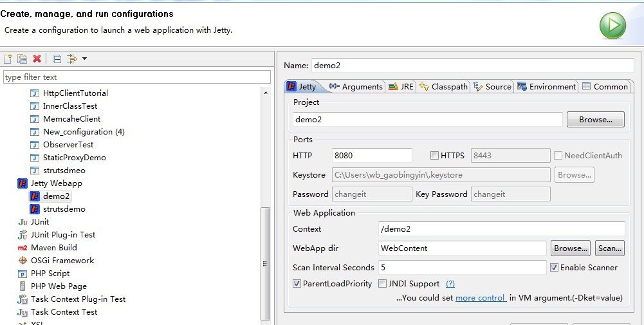Click Browse button for Project
The height and width of the screenshot is (325, 644).
click(594, 120)
